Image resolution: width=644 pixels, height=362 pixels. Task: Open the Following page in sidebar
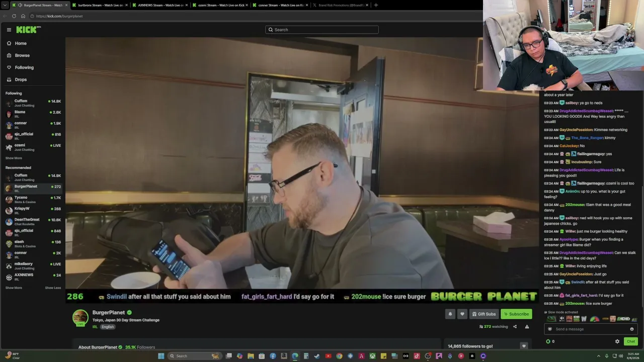tap(24, 67)
